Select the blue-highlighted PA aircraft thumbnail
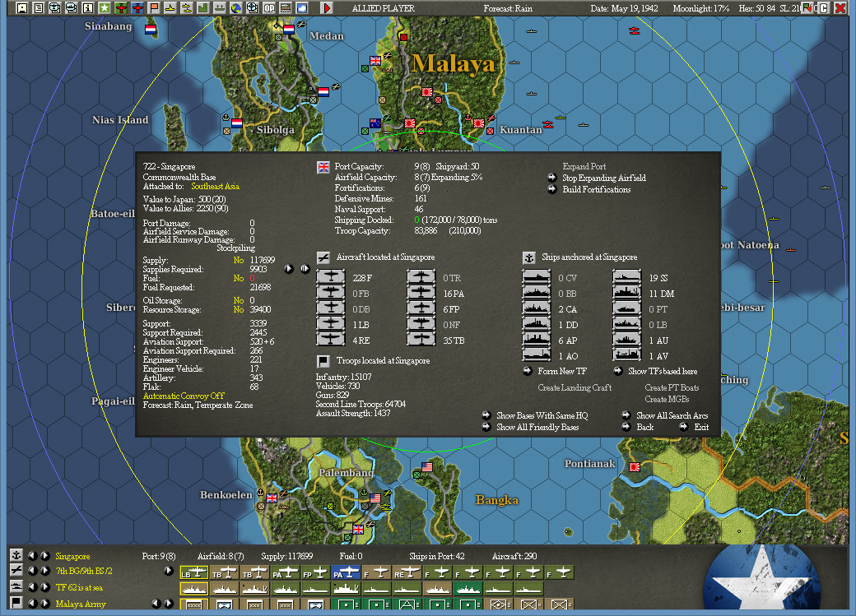The width and height of the screenshot is (856, 616). point(344,571)
